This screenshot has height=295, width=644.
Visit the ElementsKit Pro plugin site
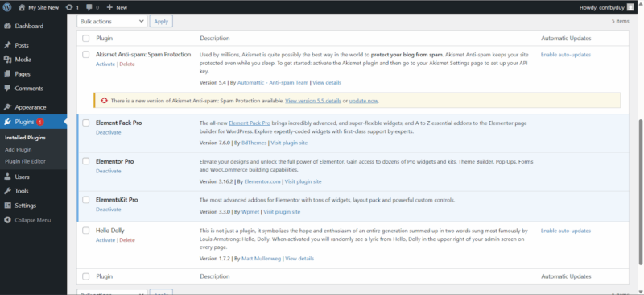[282, 212]
